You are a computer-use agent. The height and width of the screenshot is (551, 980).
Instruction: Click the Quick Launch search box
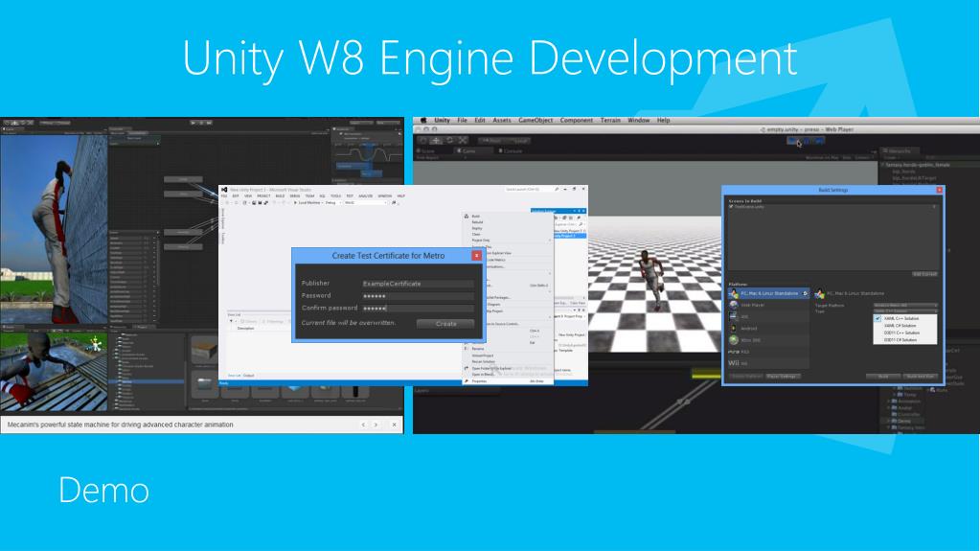pos(532,189)
